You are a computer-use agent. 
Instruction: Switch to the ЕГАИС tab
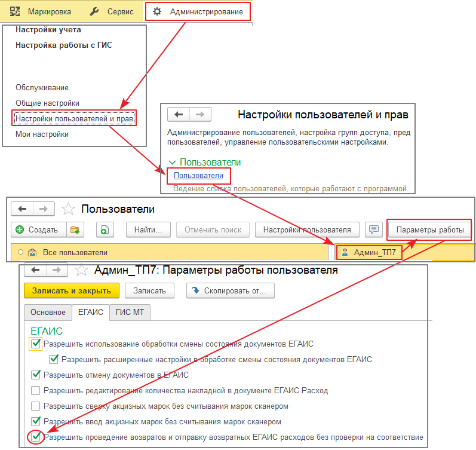[90, 312]
